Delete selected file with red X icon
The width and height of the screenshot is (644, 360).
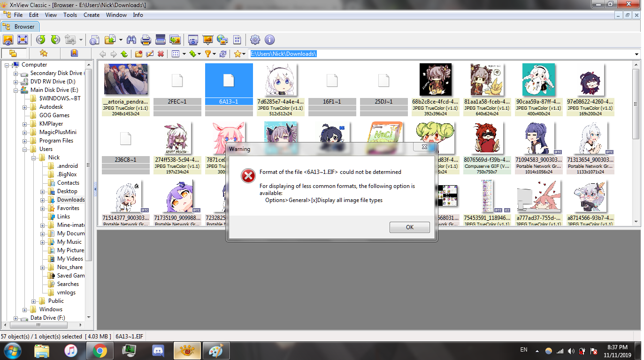pos(161,54)
